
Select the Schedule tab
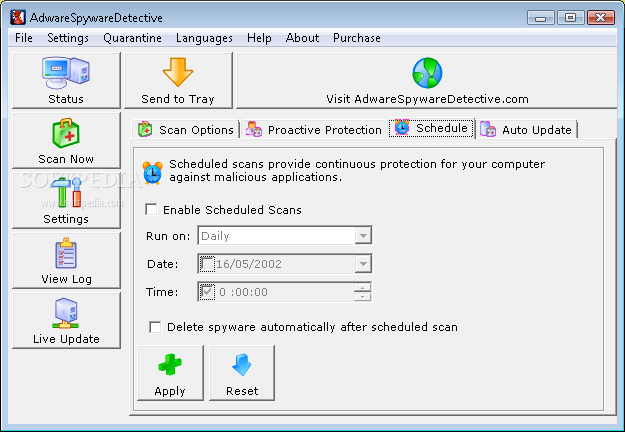pyautogui.click(x=432, y=128)
